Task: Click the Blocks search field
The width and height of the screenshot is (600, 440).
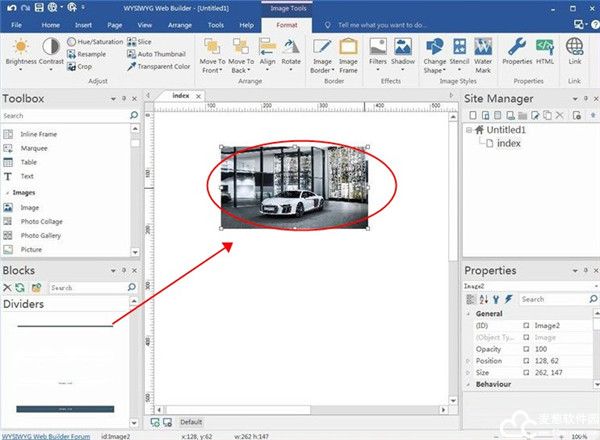Action: click(x=88, y=287)
